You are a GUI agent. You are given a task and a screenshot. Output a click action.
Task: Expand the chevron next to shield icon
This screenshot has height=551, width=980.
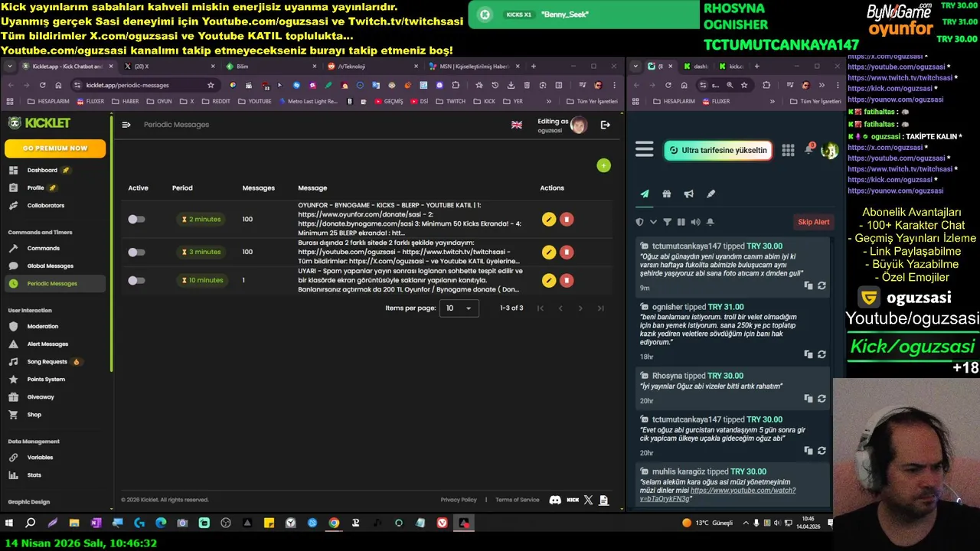click(653, 222)
